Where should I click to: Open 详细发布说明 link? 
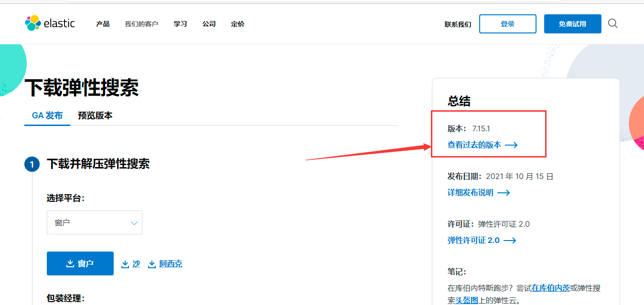(x=471, y=193)
